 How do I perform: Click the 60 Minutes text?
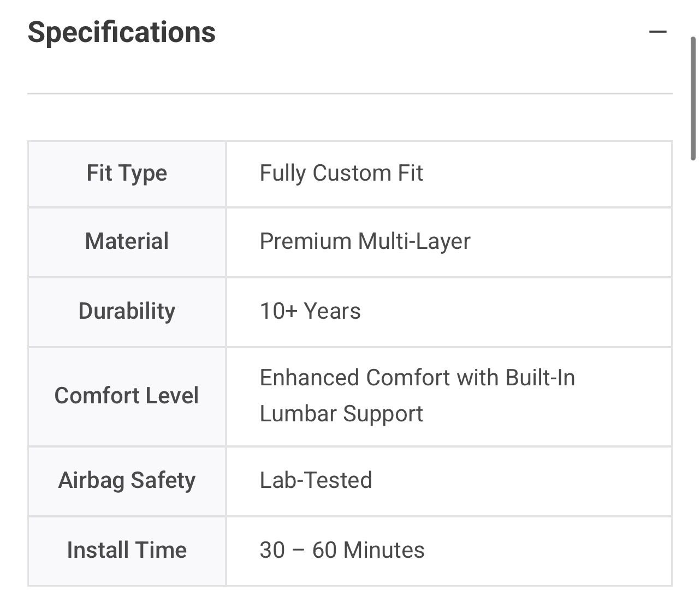coord(368,550)
